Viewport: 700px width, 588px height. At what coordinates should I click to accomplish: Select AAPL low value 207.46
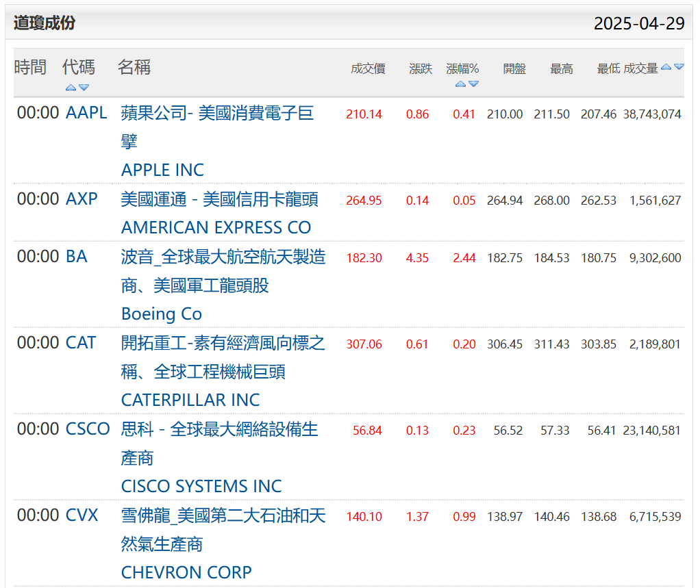click(599, 114)
